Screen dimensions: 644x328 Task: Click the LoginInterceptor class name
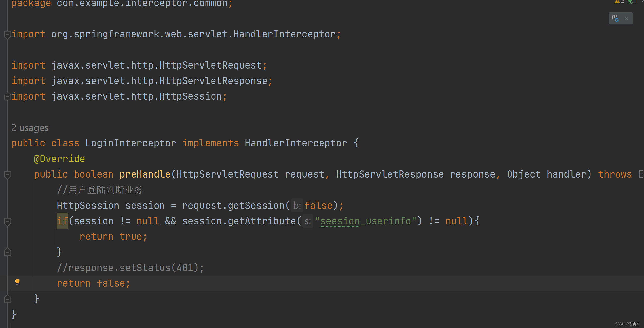[x=131, y=143]
